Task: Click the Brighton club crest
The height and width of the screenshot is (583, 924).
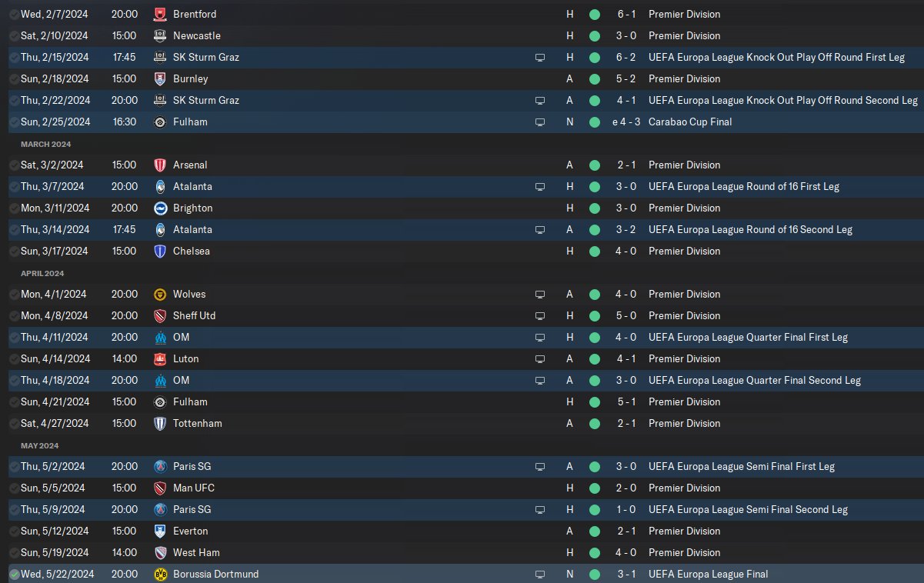Action: coord(160,208)
